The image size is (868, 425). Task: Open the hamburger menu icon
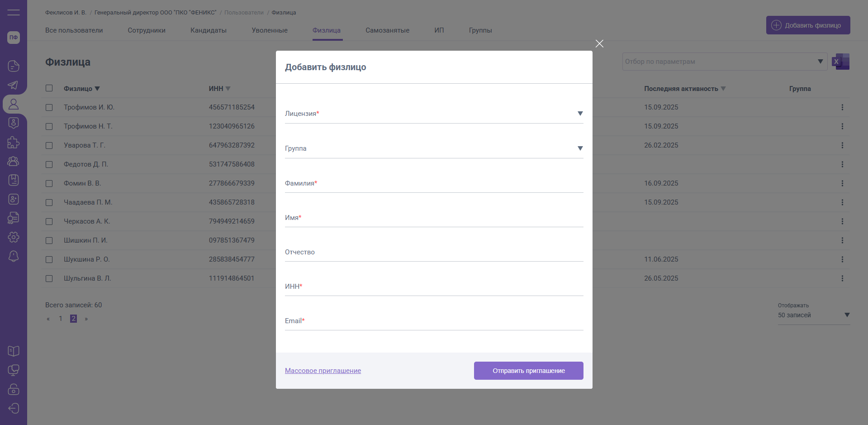click(14, 13)
